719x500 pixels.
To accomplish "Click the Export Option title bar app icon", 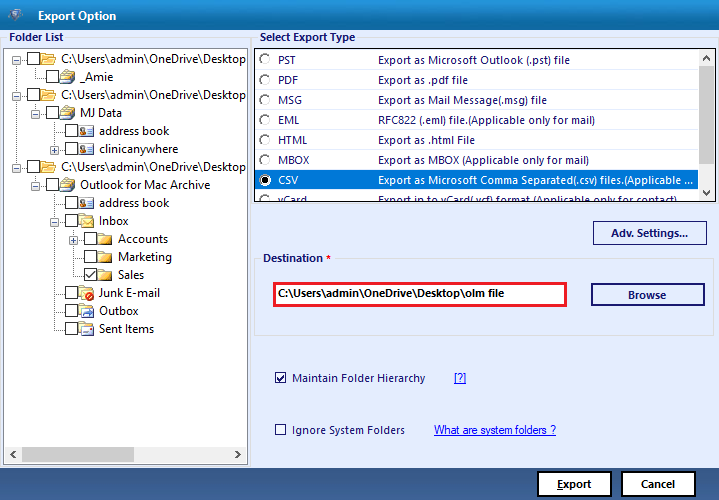I will tap(16, 15).
